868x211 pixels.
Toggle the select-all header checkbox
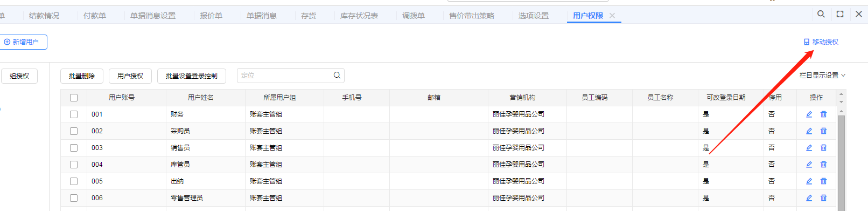(x=74, y=98)
